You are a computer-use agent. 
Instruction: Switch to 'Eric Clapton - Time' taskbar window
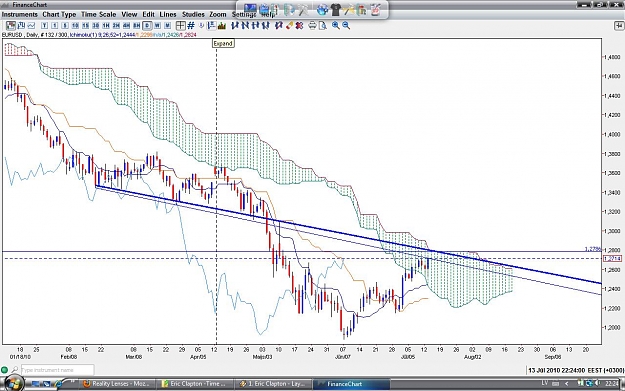(x=194, y=384)
